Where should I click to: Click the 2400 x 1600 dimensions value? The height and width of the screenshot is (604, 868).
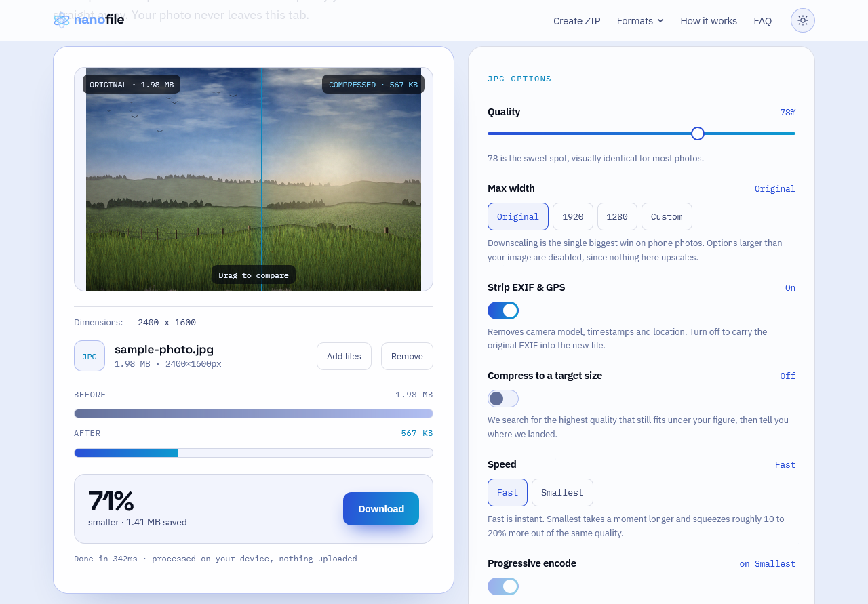pyautogui.click(x=167, y=323)
